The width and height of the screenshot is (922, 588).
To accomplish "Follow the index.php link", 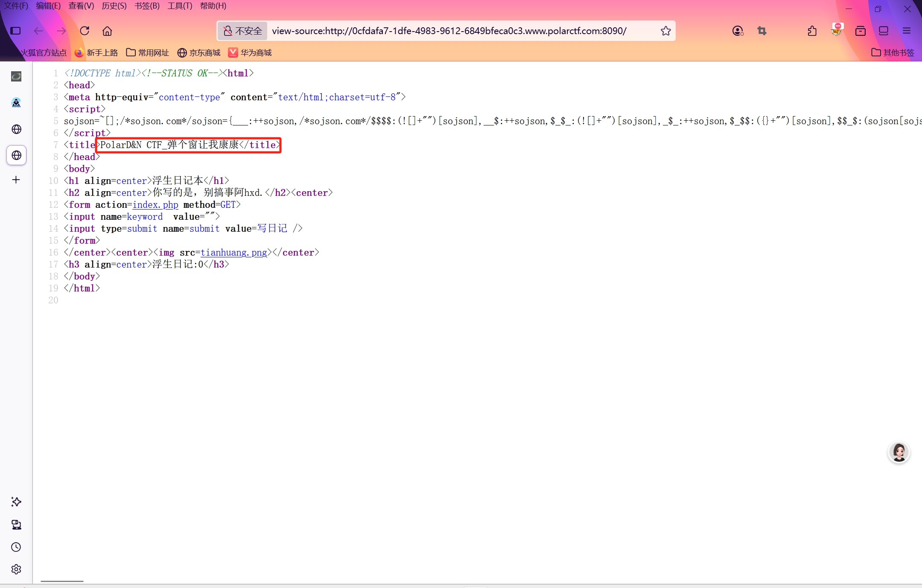I will click(155, 205).
